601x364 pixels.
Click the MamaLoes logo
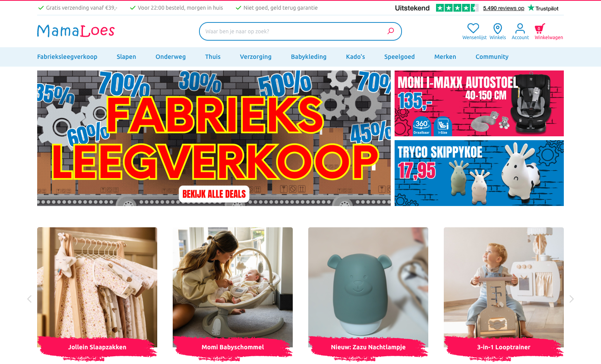tap(76, 31)
